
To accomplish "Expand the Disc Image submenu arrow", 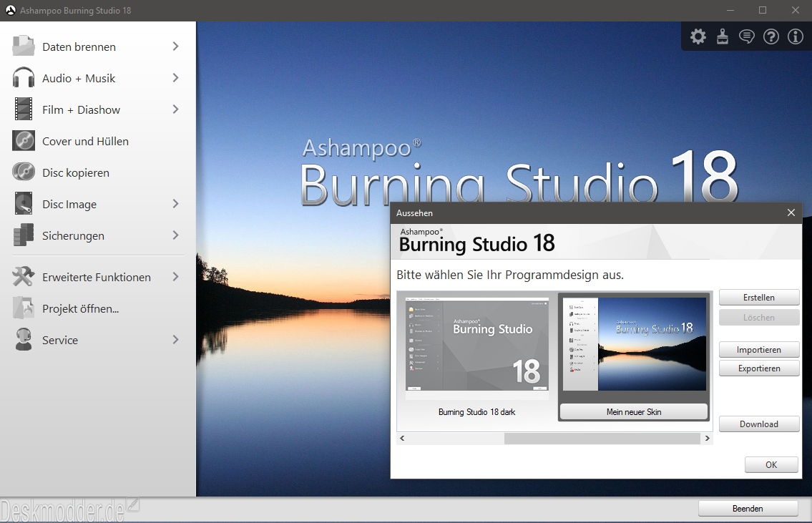I will coord(175,203).
